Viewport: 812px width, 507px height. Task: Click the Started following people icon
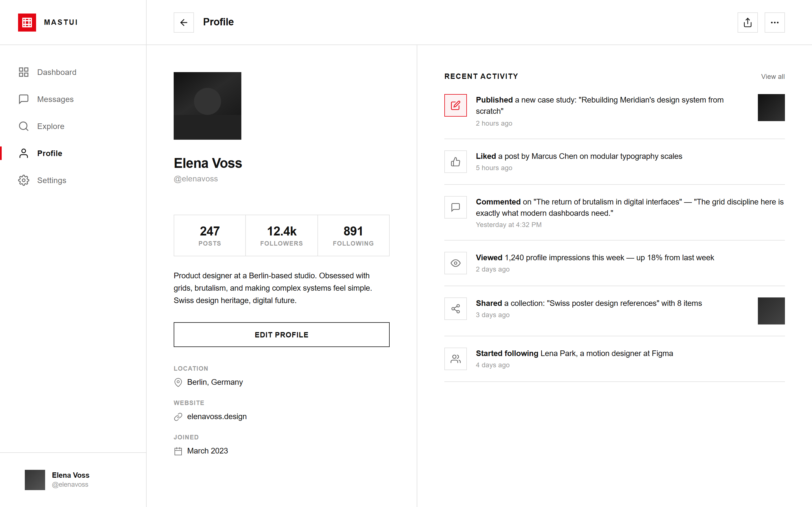[x=455, y=359]
